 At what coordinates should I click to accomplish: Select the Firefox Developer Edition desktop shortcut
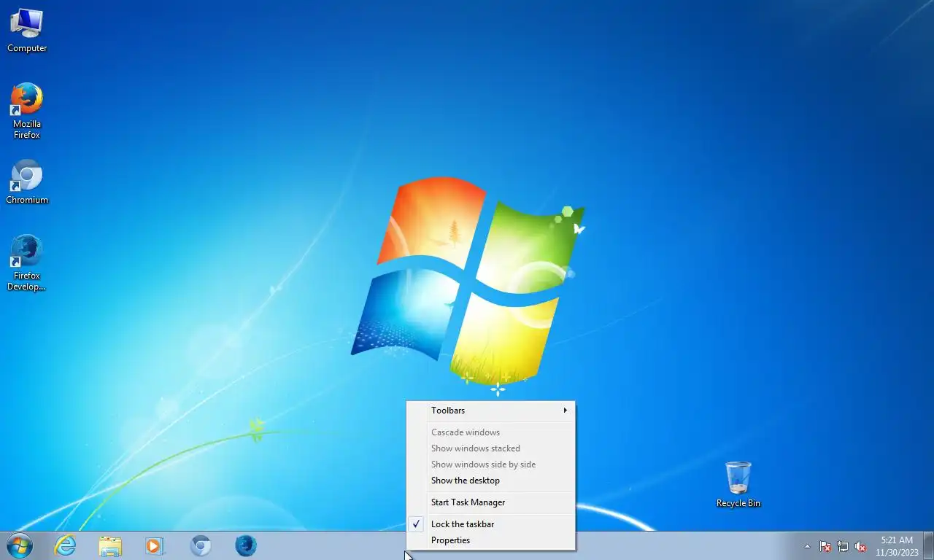point(27,262)
